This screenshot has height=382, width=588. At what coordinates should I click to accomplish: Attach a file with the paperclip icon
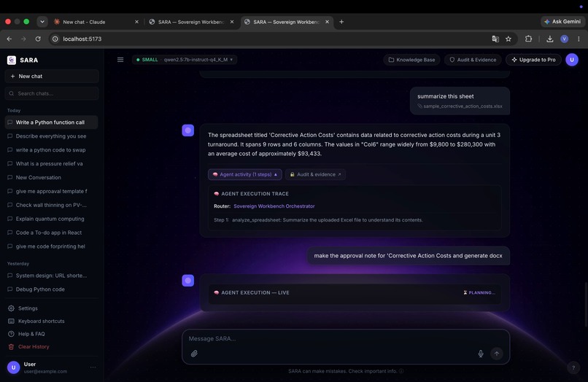click(194, 354)
